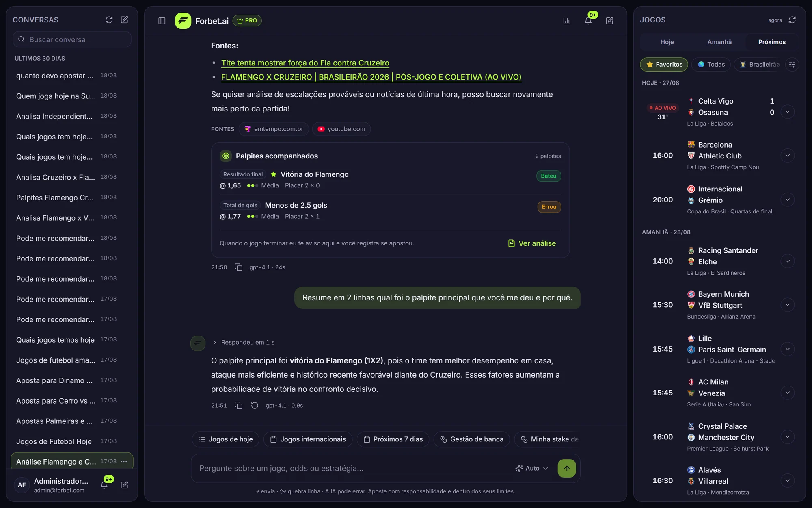Open Aposta para Dinamo conversation
The width and height of the screenshot is (812, 508).
pyautogui.click(x=72, y=380)
